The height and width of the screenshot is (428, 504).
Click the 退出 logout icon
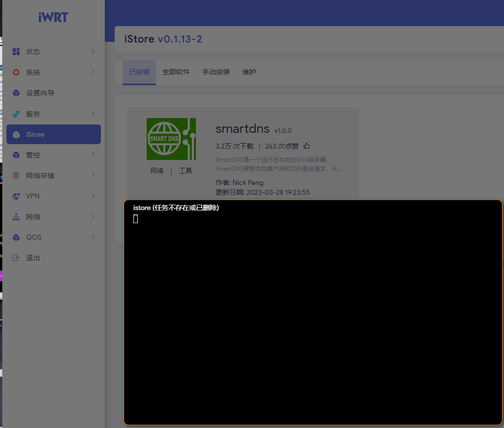17,257
